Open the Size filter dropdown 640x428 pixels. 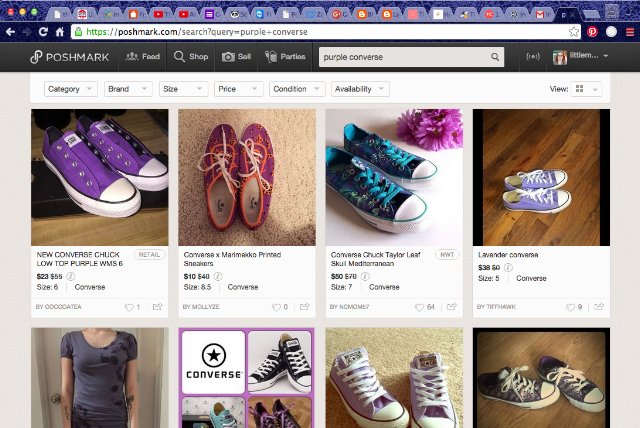click(183, 89)
